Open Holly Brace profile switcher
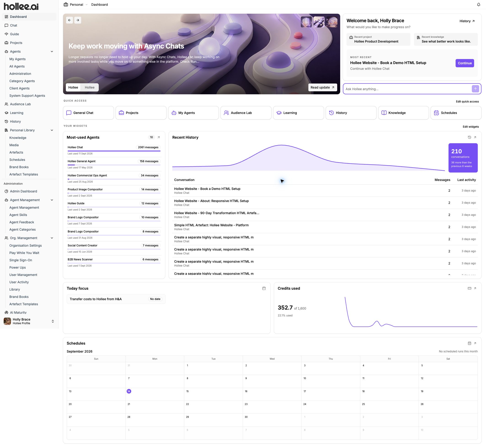 pos(29,321)
